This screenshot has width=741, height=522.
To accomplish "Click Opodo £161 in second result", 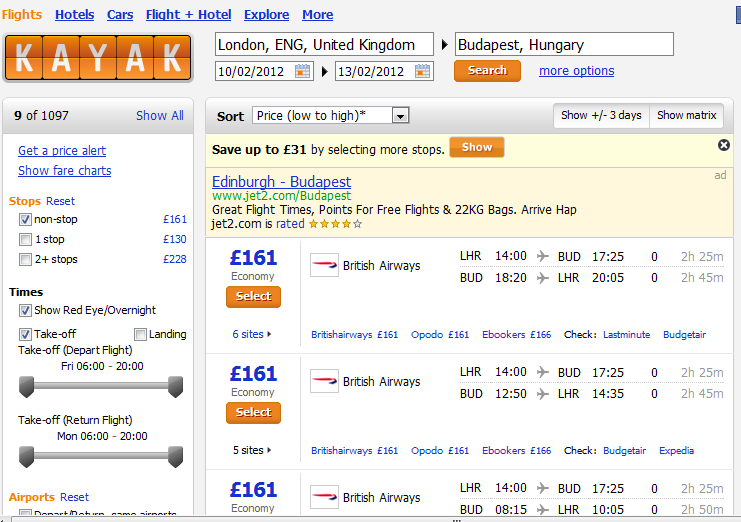I will pyautogui.click(x=440, y=451).
